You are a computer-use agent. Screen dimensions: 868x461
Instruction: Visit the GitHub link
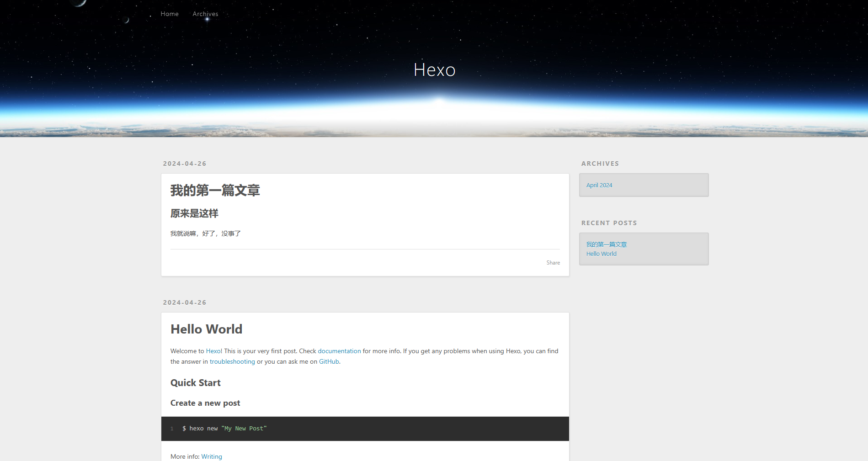[x=329, y=361]
